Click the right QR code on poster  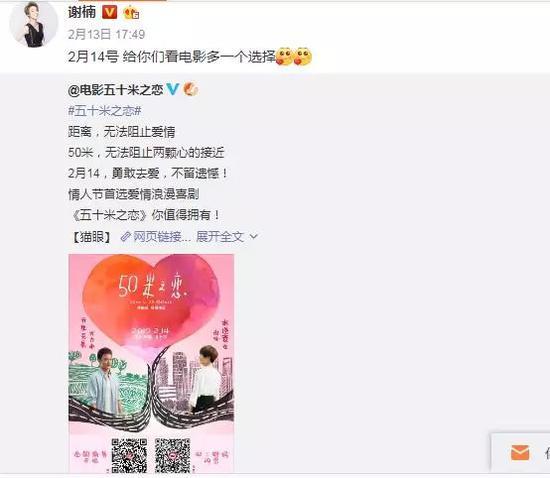click(x=173, y=455)
